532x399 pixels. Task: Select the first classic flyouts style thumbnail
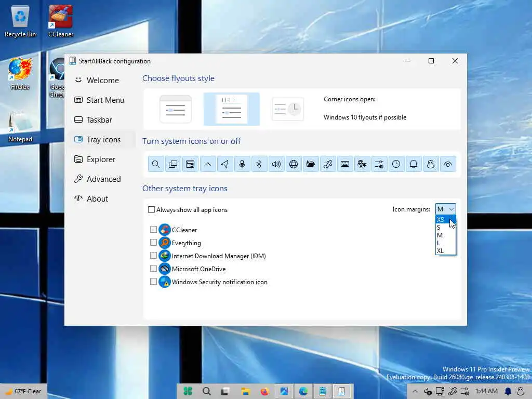click(176, 109)
